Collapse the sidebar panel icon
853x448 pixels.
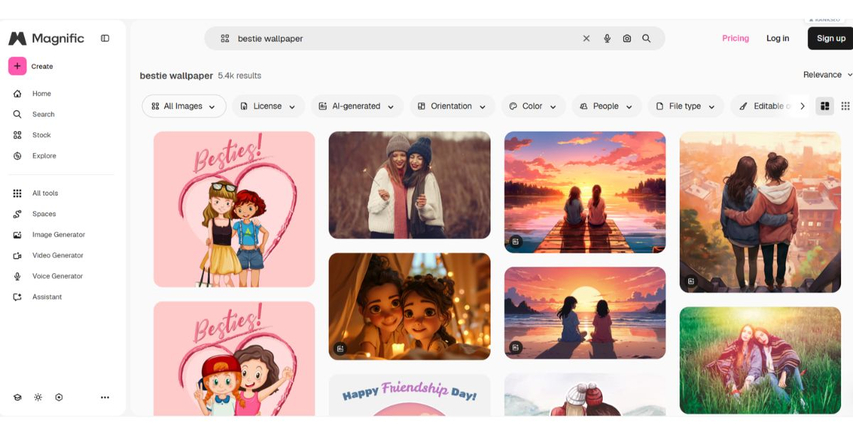pos(105,38)
